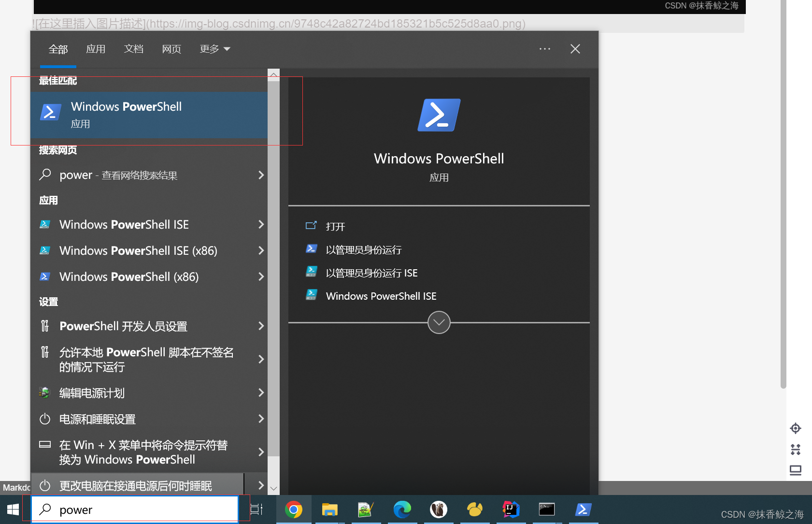Viewport: 812px width, 524px height.
Task: Expand Windows PowerShell (x86) chevron
Action: click(261, 277)
